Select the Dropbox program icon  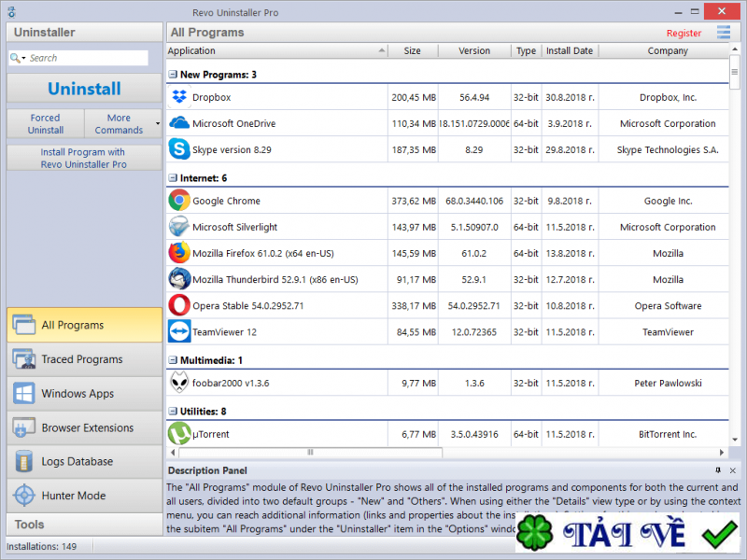[x=179, y=96]
